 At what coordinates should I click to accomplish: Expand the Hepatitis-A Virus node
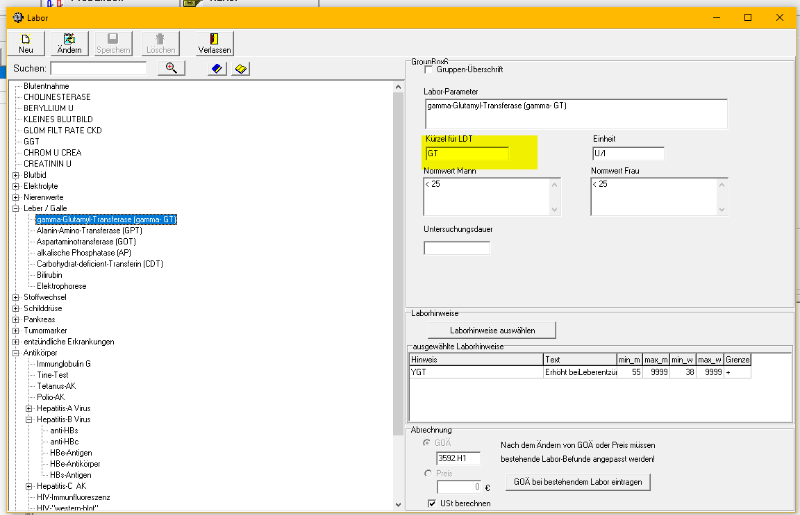(x=30, y=408)
